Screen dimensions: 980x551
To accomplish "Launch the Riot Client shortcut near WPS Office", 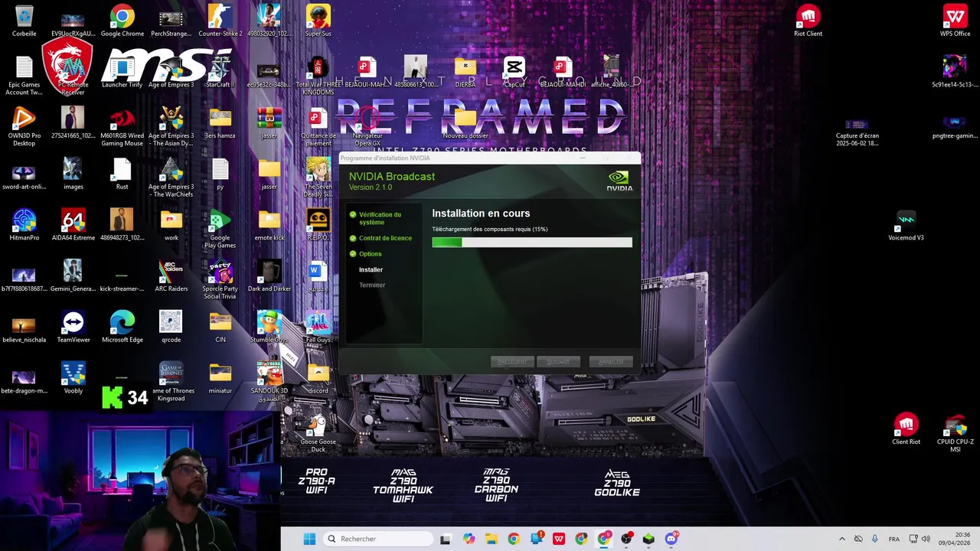I will 808,17.
